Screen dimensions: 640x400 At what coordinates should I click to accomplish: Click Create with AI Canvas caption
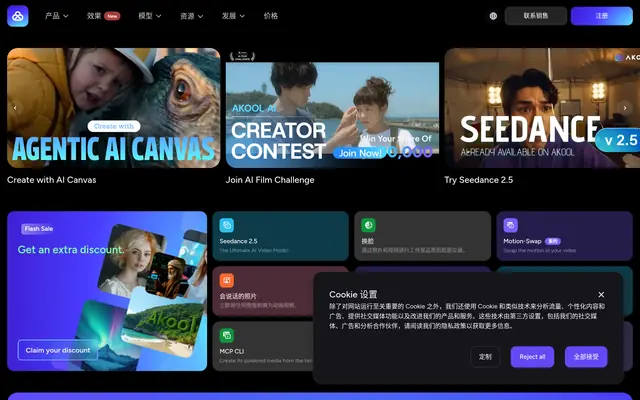(51, 180)
